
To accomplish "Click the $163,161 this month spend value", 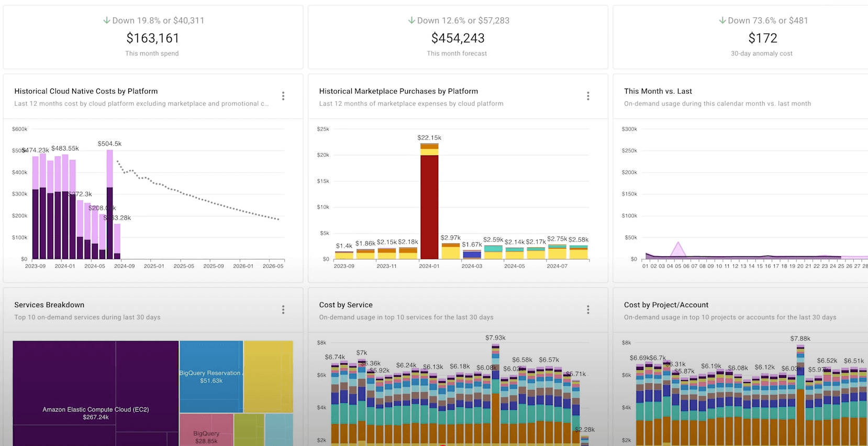I will (153, 38).
